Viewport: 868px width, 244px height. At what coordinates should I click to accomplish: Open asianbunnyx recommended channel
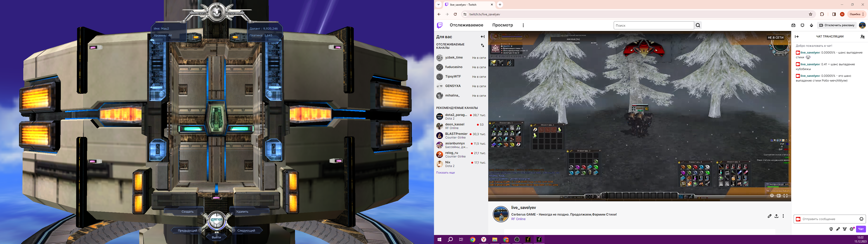pyautogui.click(x=461, y=145)
